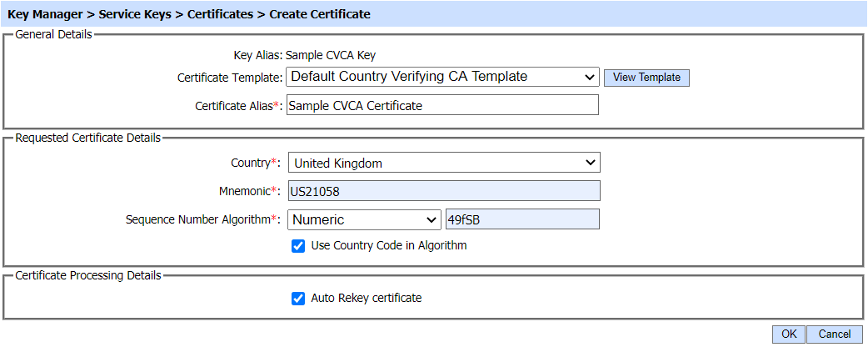868x347 pixels.
Task: Expand the Country dropdown list
Action: point(443,163)
